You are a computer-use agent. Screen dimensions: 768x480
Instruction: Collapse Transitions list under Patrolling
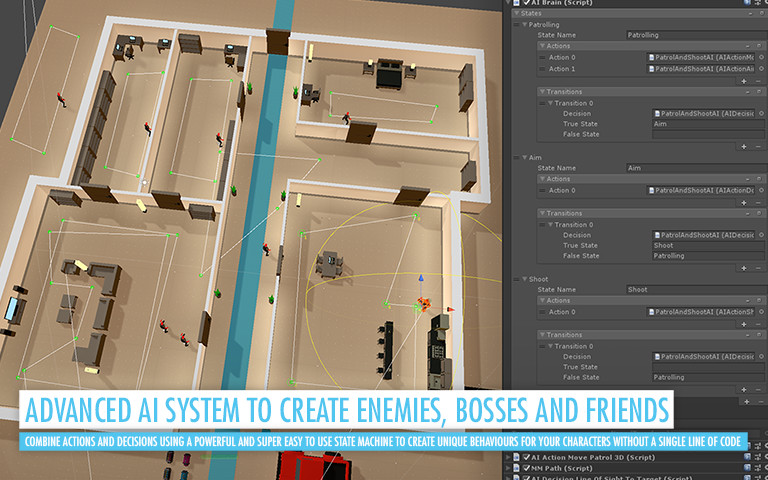click(542, 92)
